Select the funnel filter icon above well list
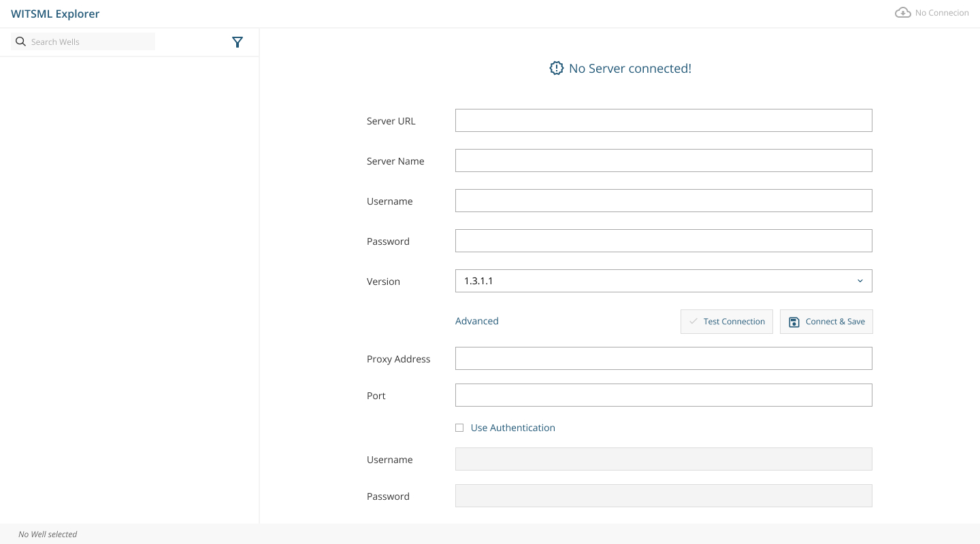The image size is (980, 544). [237, 41]
